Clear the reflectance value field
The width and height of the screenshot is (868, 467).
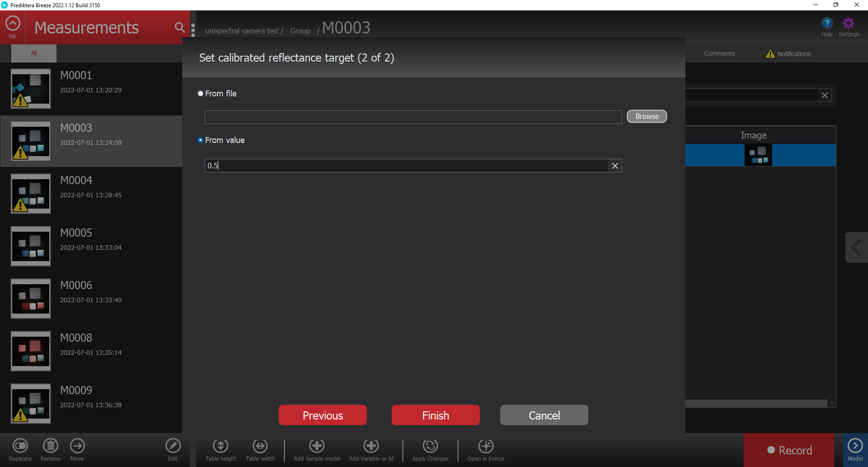tap(615, 166)
